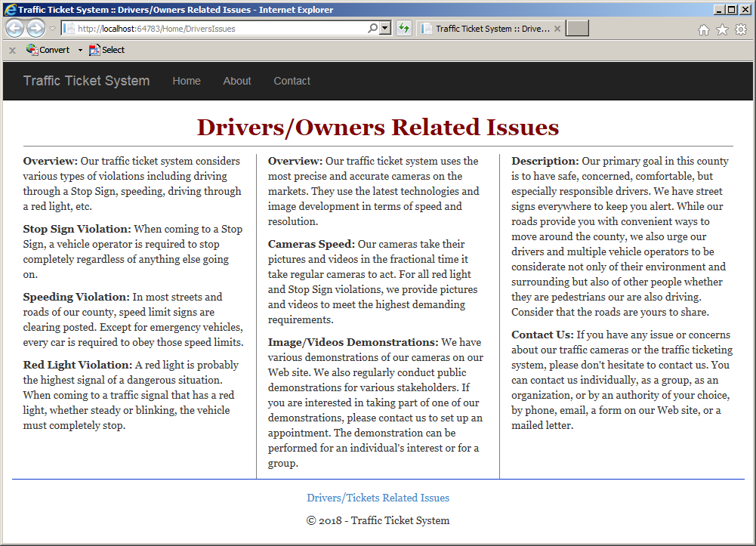
Task: Close the Traffic Ticket System tab
Action: click(x=557, y=29)
